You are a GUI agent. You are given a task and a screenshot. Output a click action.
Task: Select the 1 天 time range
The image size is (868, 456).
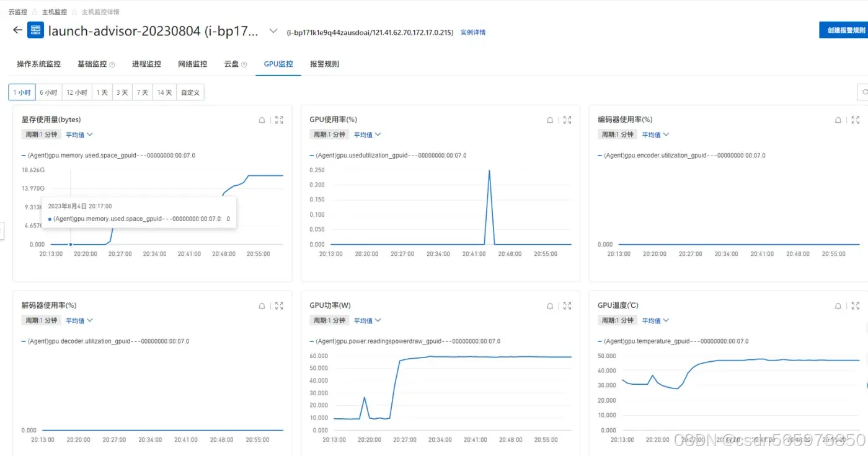tap(102, 93)
